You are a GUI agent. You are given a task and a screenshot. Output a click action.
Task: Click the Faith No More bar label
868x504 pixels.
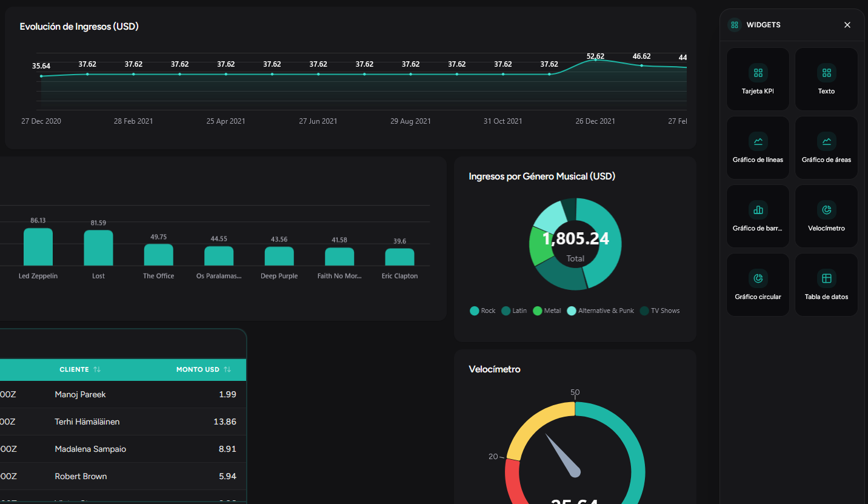pos(339,276)
